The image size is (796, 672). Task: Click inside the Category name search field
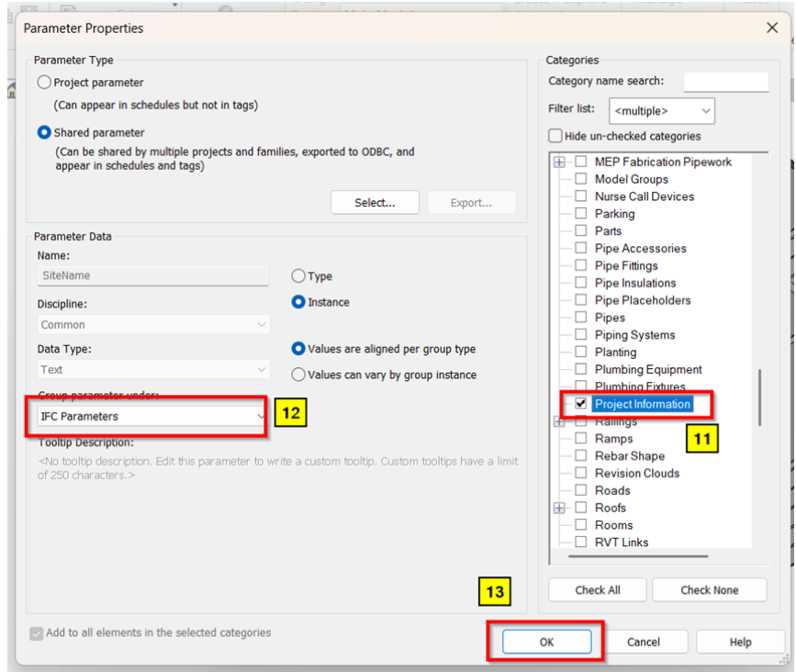coord(725,82)
